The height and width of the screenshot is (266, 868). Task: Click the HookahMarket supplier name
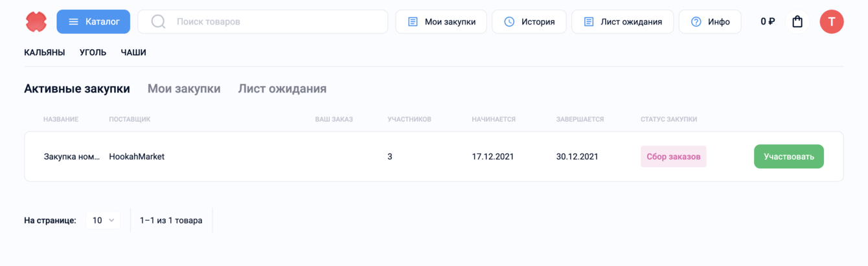tap(137, 157)
